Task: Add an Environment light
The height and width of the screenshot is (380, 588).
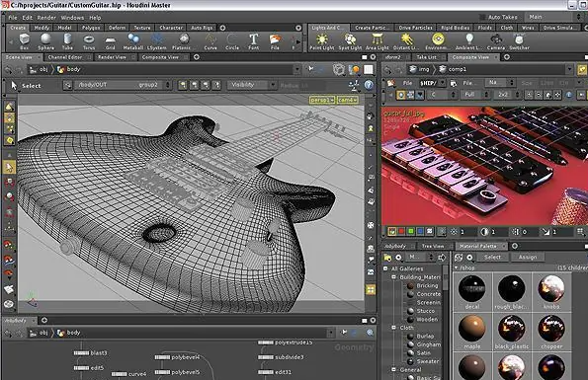Action: (x=437, y=41)
